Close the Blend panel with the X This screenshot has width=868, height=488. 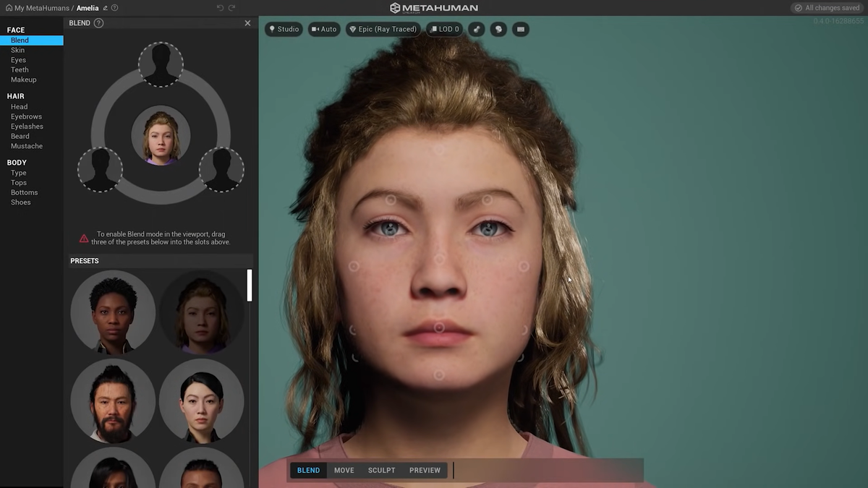point(247,23)
